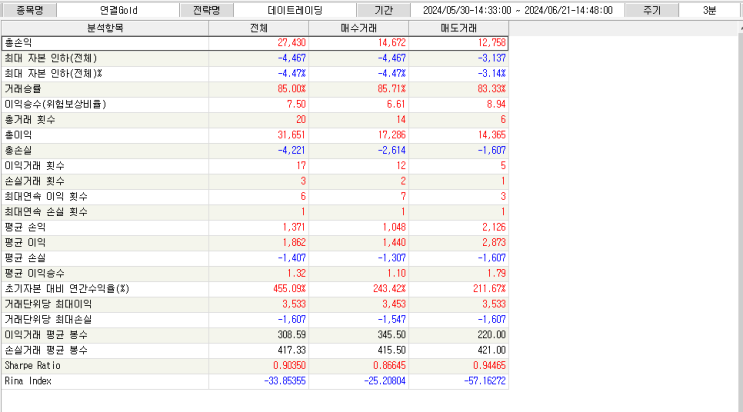Select average bars value 308.59
The height and width of the screenshot is (412, 743).
[291, 335]
